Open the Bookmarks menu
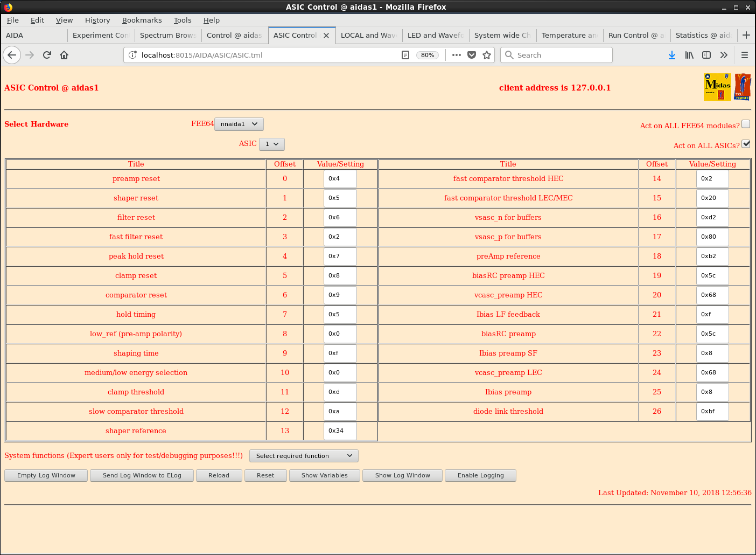The height and width of the screenshot is (555, 756). (142, 20)
